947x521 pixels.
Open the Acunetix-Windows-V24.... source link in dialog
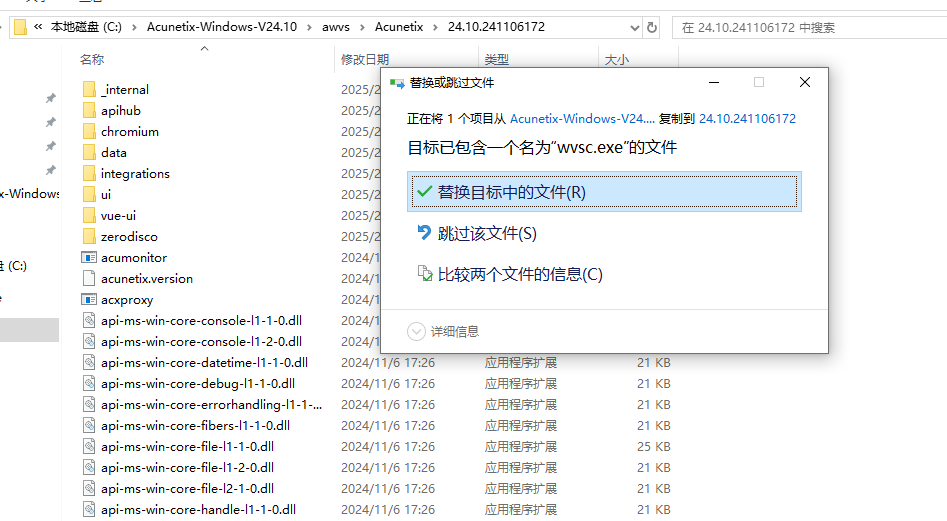[582, 119]
